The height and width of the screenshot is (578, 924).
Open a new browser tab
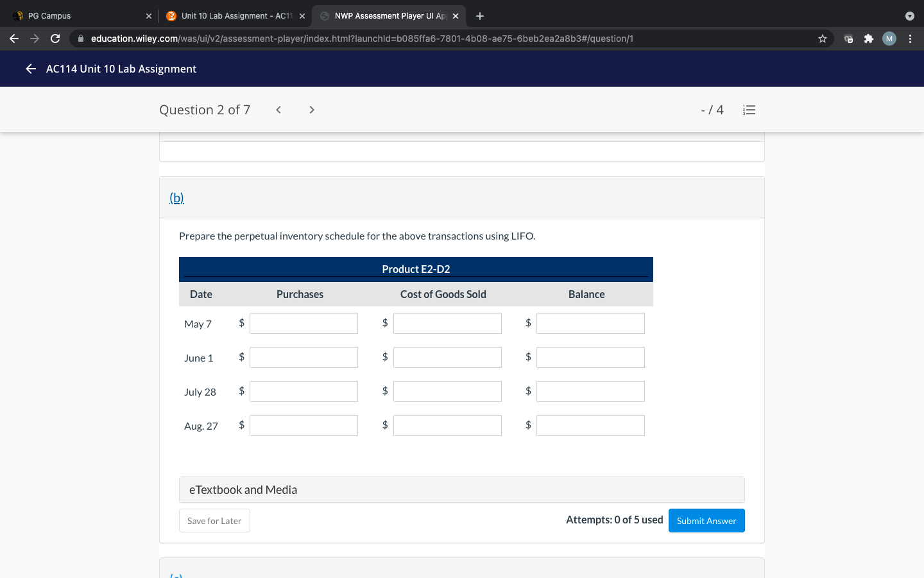(480, 16)
